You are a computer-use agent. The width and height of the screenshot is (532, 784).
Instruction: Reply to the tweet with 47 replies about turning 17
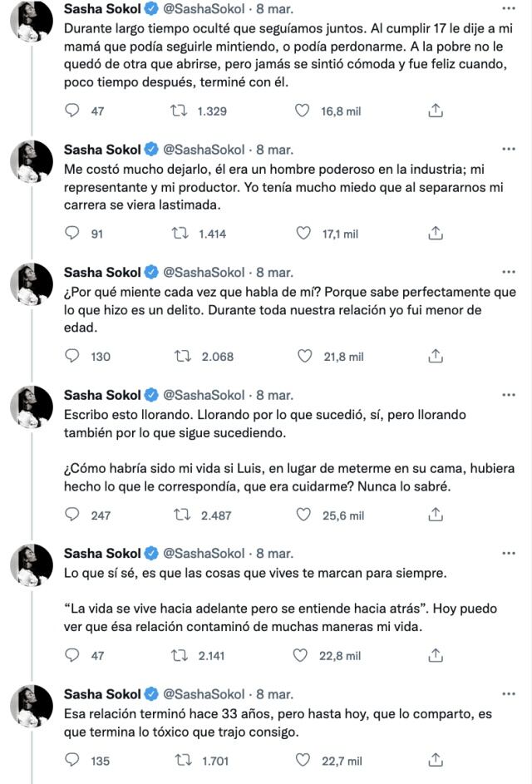[x=72, y=111]
